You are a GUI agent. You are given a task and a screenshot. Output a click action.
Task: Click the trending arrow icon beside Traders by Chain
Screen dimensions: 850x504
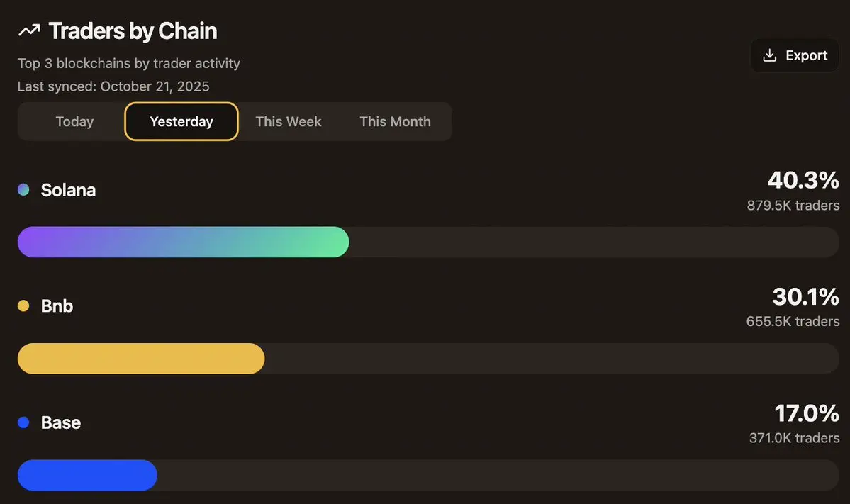(29, 30)
